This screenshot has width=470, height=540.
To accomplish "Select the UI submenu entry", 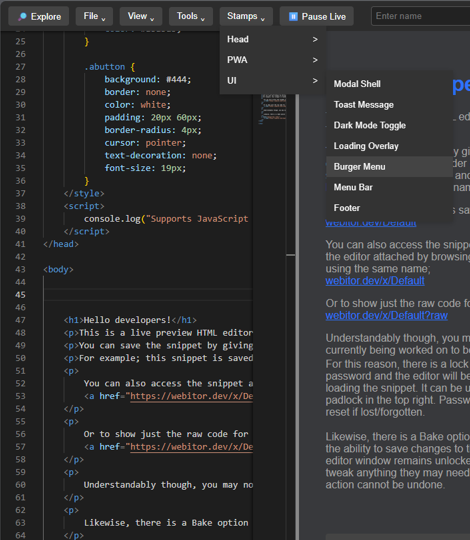I will [x=273, y=81].
